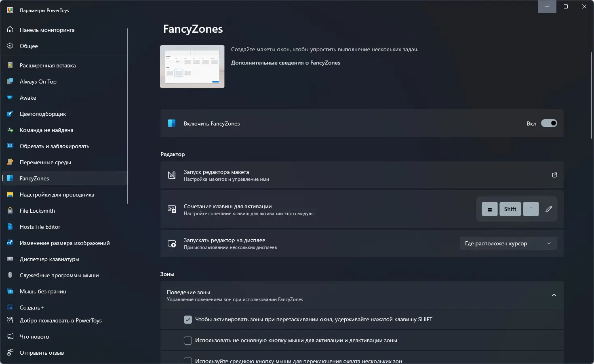Click the layout editor ruler icon
The width and height of the screenshot is (594, 364).
(172, 175)
